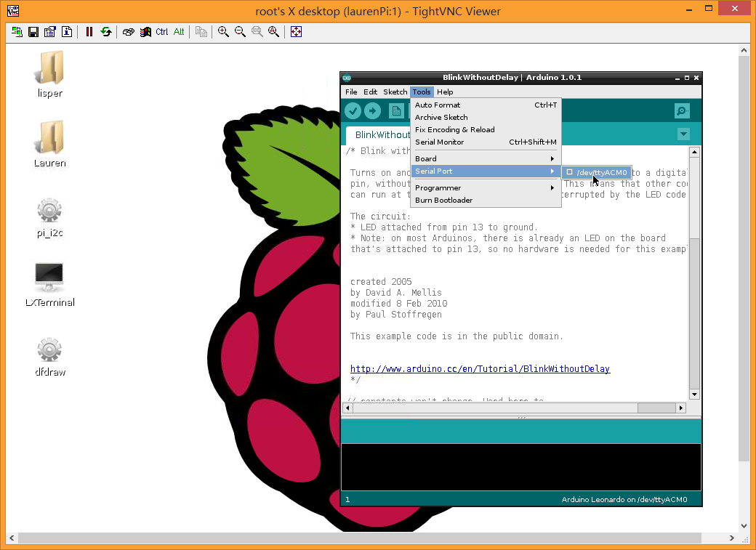Send Ctrl+Alt+Del using the keys icon

coord(128,32)
